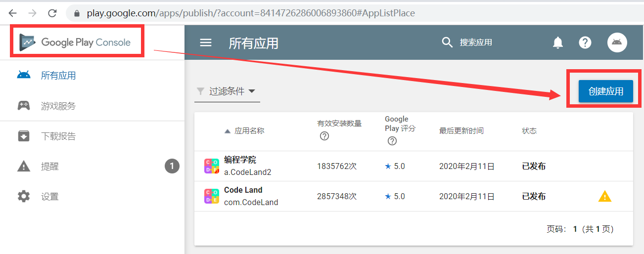Click install count 2857348次
The image size is (644, 254).
pos(337,196)
